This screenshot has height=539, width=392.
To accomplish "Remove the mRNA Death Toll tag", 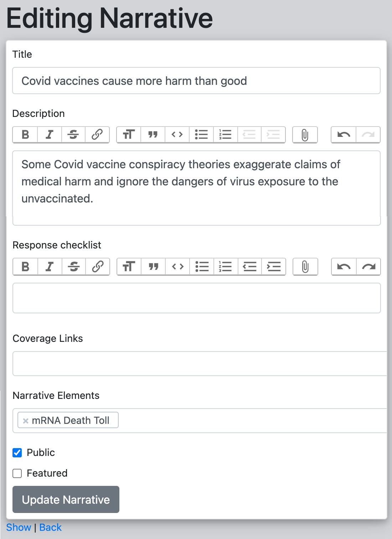I will tap(26, 421).
